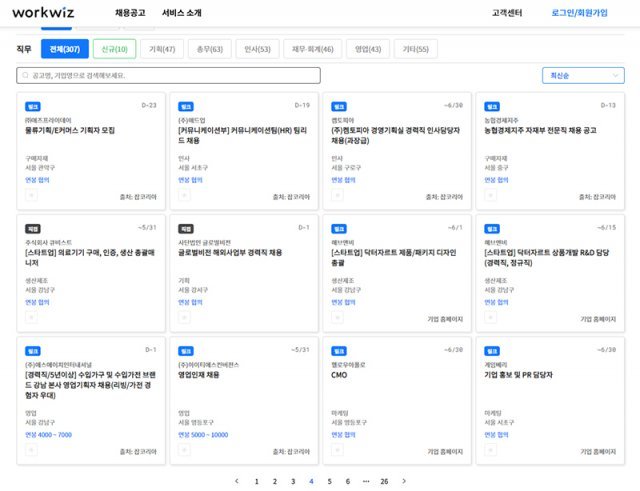Filter jobs by 영업(43)
640x491 pixels.
[x=368, y=49]
